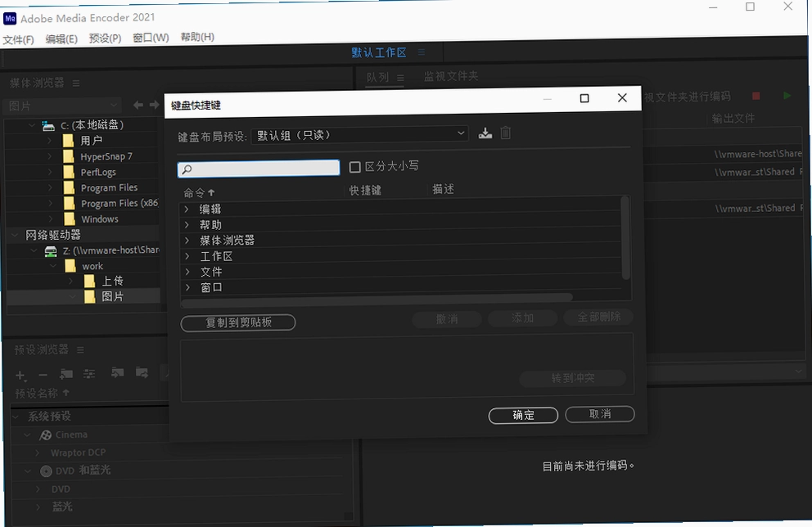The width and height of the screenshot is (812, 527).
Task: Start the queue with green play button
Action: tap(787, 96)
